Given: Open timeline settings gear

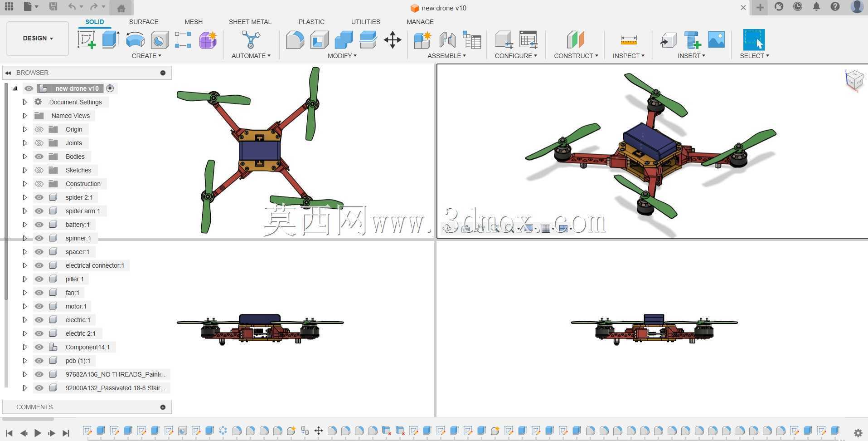Looking at the screenshot, I should (x=858, y=433).
